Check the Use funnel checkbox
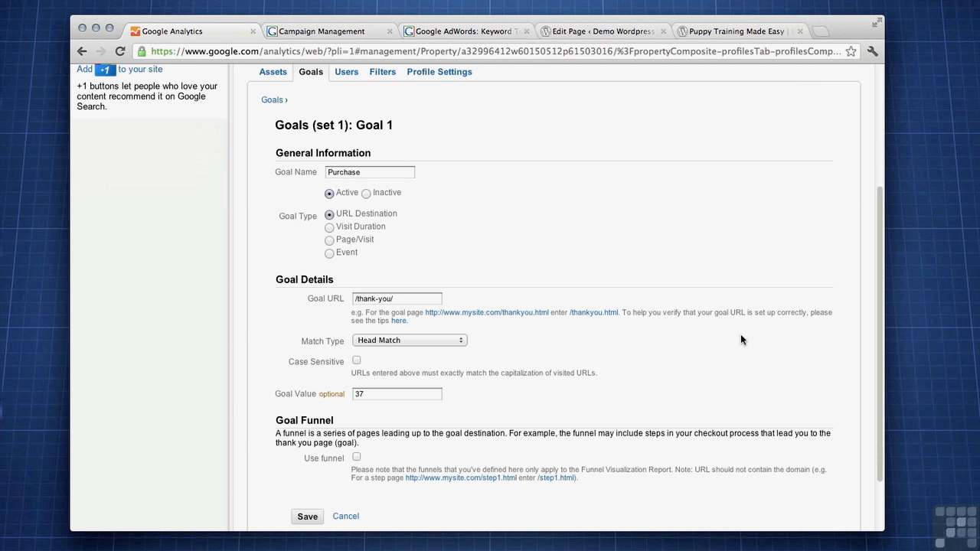This screenshot has width=980, height=551. pyautogui.click(x=356, y=457)
